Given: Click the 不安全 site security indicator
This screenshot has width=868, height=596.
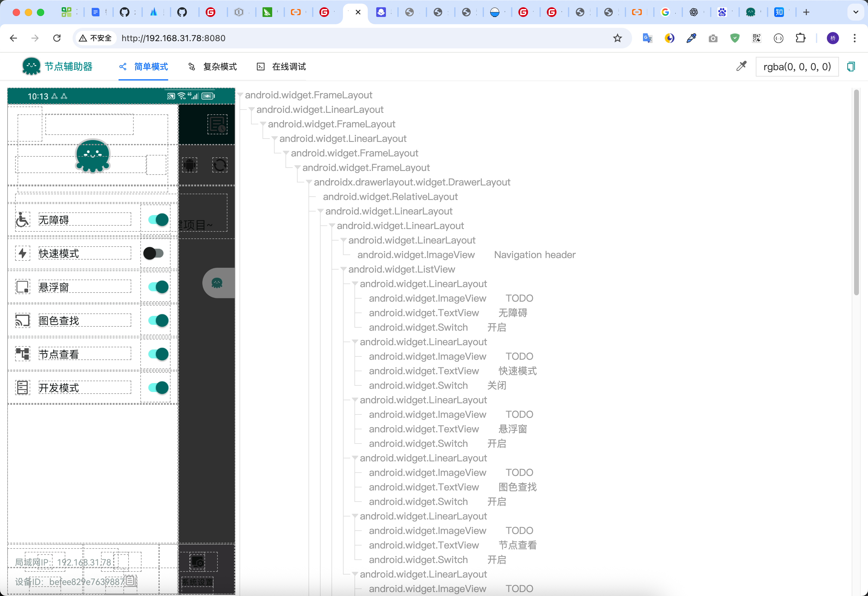Looking at the screenshot, I should [x=96, y=38].
